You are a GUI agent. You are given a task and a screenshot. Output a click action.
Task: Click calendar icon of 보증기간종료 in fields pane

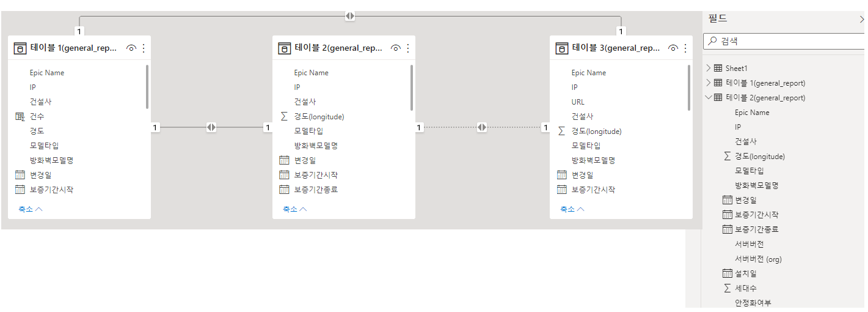[727, 229]
